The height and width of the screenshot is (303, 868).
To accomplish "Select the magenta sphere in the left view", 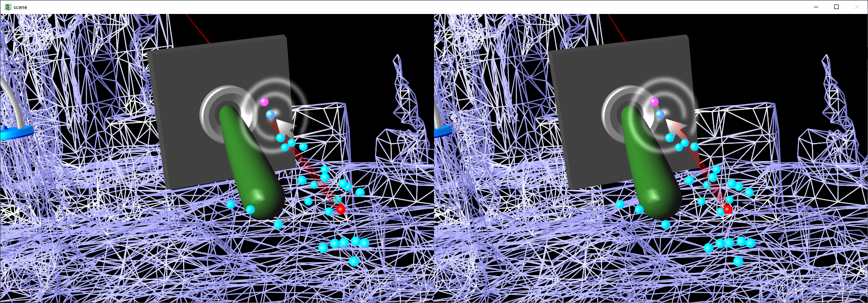I will tap(264, 102).
